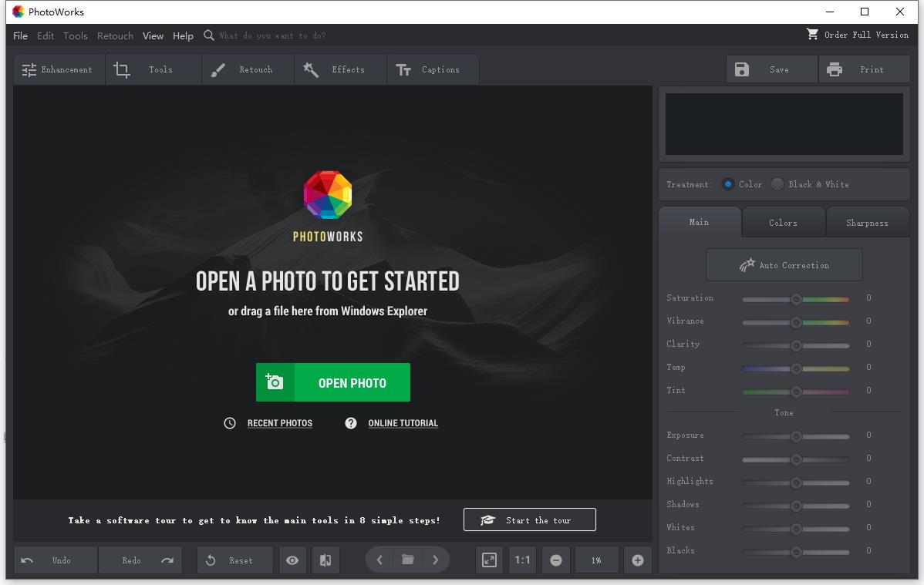Screen dimensions: 924x585
Task: Click the Saturation slider handle
Action: pos(796,298)
